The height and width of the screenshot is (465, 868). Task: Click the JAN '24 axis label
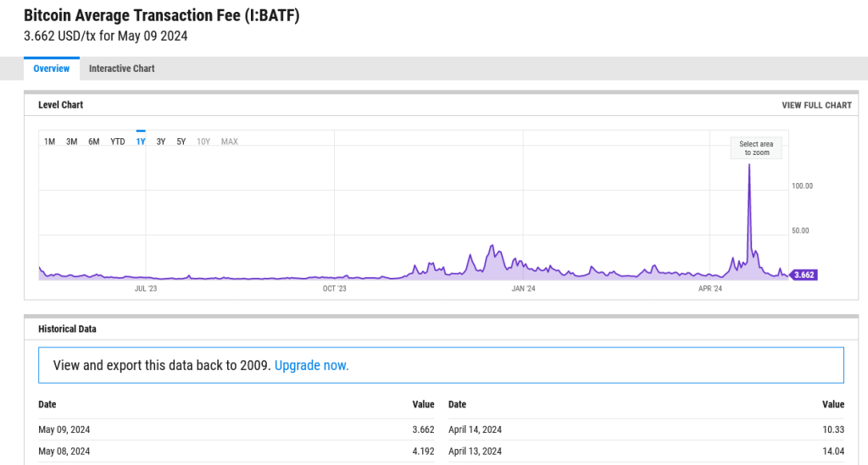point(523,289)
